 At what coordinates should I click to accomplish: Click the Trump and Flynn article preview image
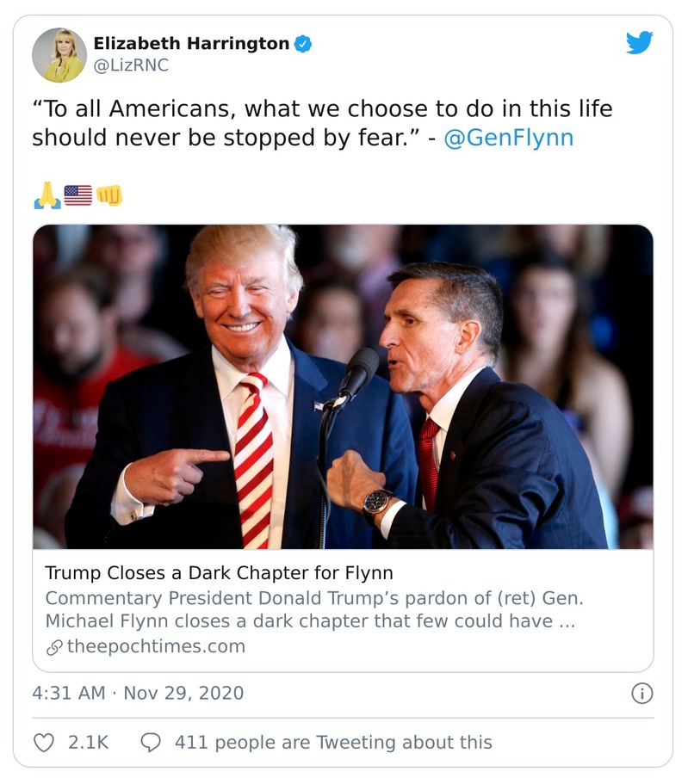344,387
